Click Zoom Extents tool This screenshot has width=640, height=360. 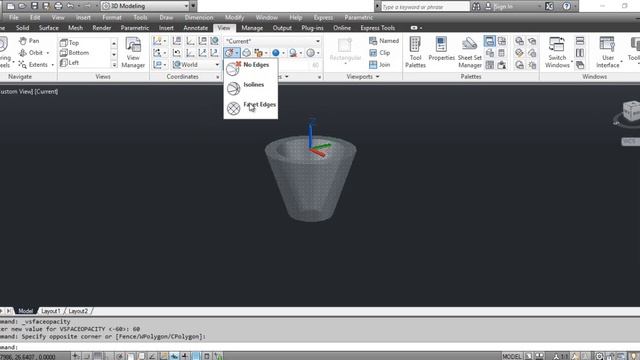coord(33,64)
